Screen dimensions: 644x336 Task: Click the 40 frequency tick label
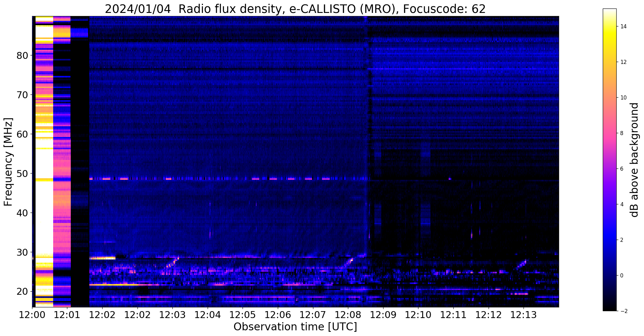pos(23,213)
